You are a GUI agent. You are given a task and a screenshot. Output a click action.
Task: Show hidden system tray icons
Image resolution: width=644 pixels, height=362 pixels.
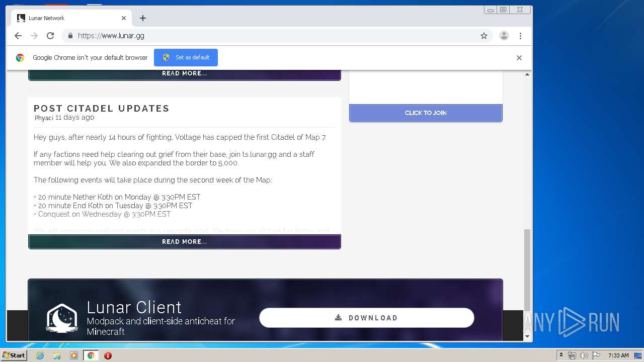561,355
